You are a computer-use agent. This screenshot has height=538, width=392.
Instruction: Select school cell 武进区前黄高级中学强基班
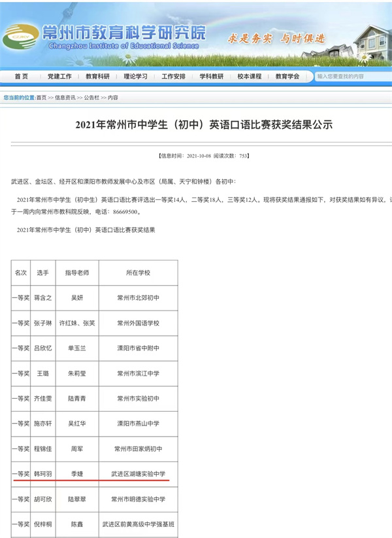tap(139, 524)
